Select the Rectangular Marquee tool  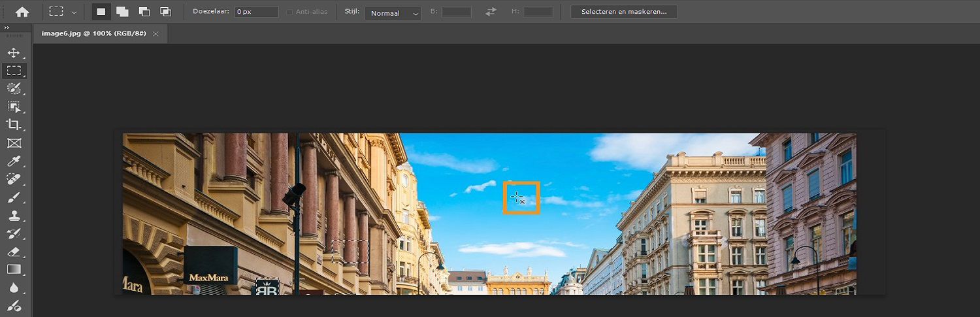pos(14,70)
